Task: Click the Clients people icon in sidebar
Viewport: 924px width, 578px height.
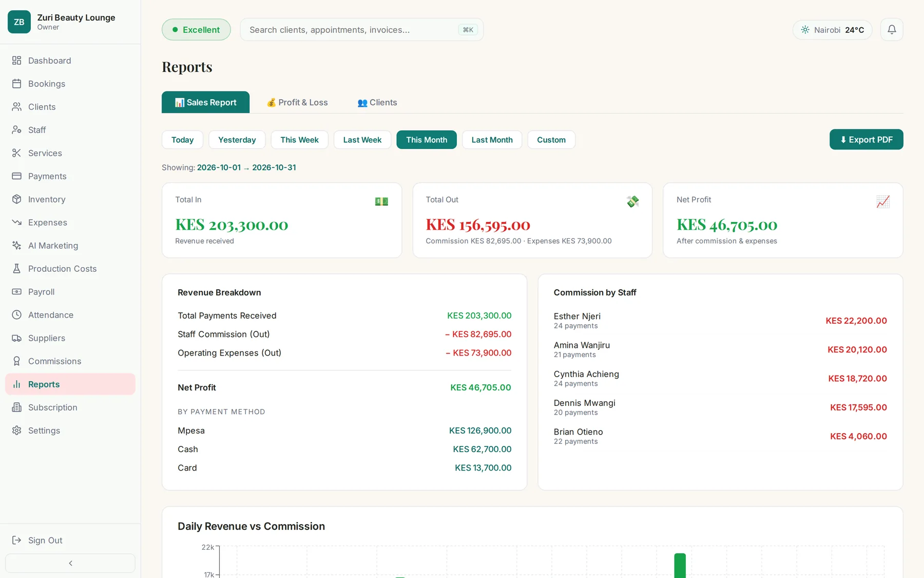Action: pos(17,107)
